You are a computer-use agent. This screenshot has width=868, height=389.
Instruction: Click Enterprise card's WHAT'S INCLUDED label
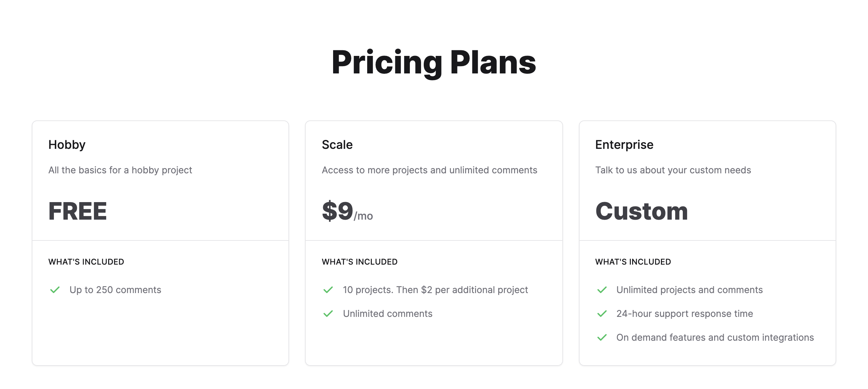pyautogui.click(x=633, y=262)
